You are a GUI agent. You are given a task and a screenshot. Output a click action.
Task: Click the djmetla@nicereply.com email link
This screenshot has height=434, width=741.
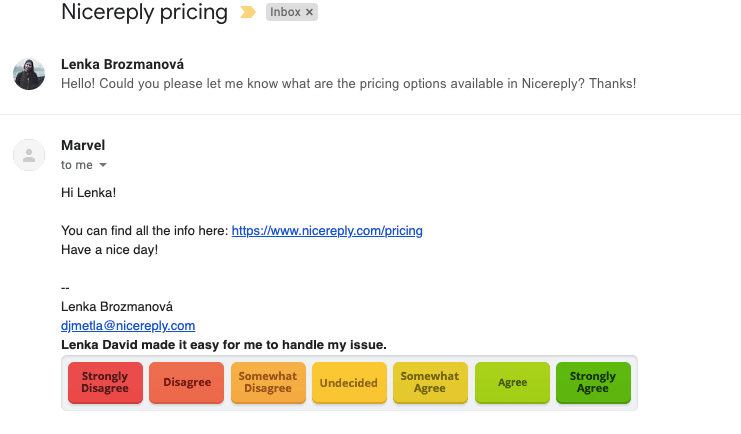tap(128, 326)
